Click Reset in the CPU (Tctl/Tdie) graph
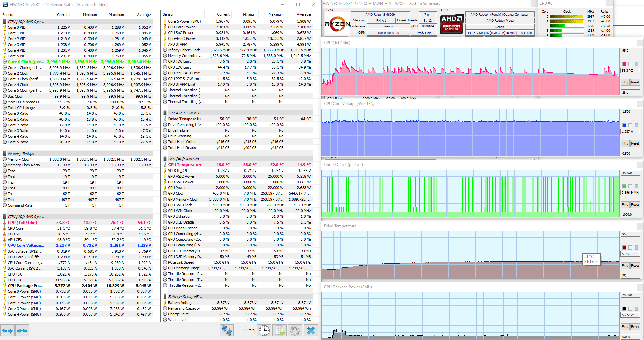This screenshot has width=644, height=340. pos(635,82)
